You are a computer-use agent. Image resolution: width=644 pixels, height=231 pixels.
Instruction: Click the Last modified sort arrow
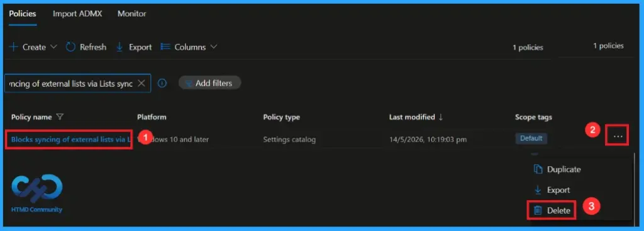tap(441, 117)
